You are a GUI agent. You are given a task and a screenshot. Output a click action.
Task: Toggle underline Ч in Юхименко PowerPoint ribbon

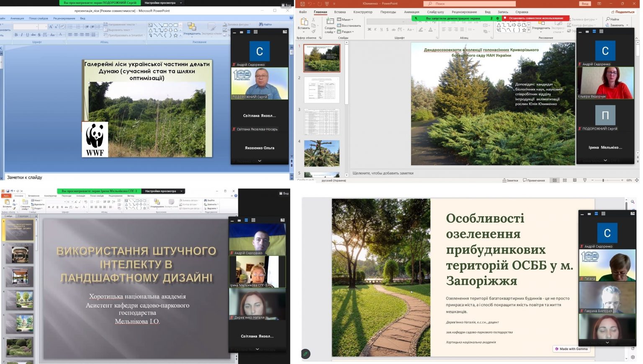point(381,30)
